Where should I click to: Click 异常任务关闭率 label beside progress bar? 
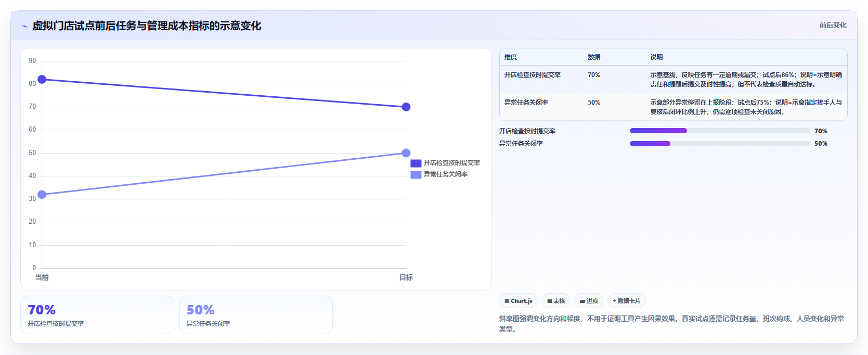521,144
